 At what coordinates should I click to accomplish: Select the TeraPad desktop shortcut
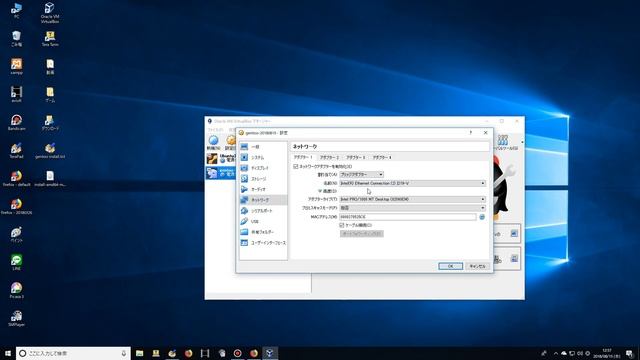pos(16,151)
